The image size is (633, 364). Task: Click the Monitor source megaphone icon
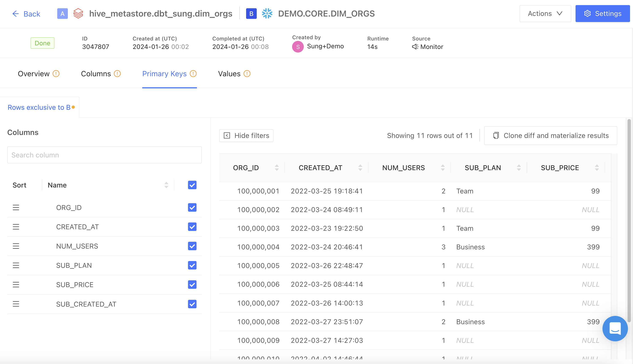point(415,47)
